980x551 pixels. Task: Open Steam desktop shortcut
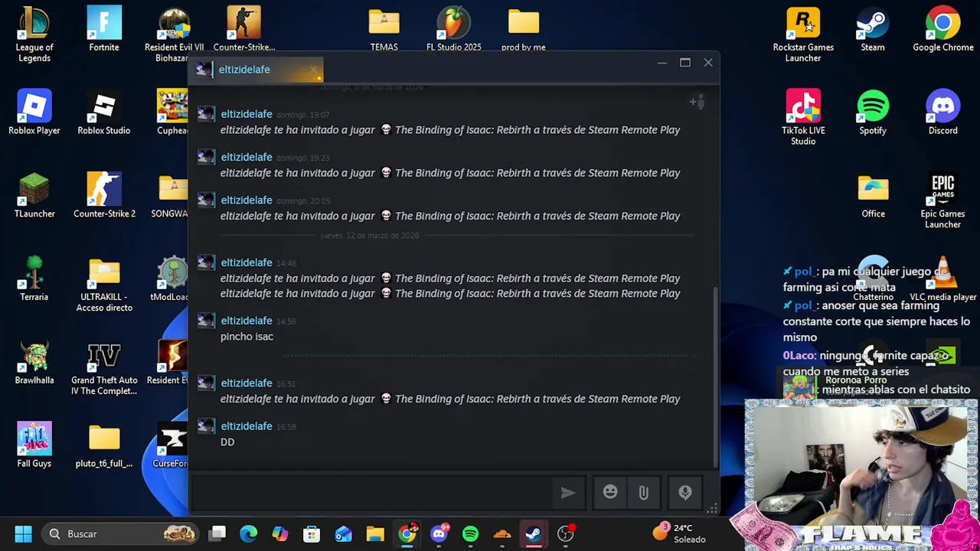pyautogui.click(x=873, y=29)
